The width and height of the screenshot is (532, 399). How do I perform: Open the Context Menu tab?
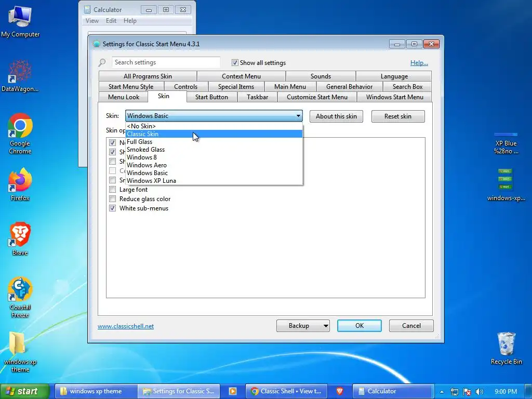point(241,76)
